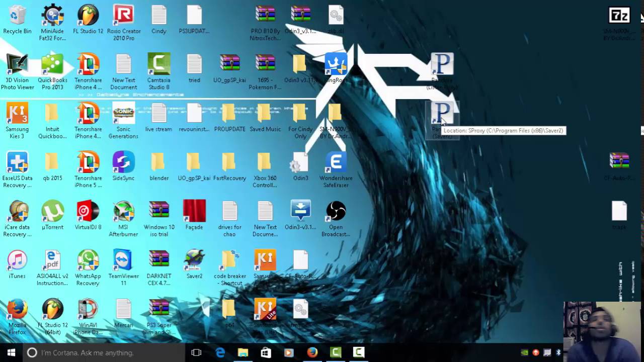This screenshot has width=644, height=362.
Task: Open the Mercari text file
Action: point(123,314)
